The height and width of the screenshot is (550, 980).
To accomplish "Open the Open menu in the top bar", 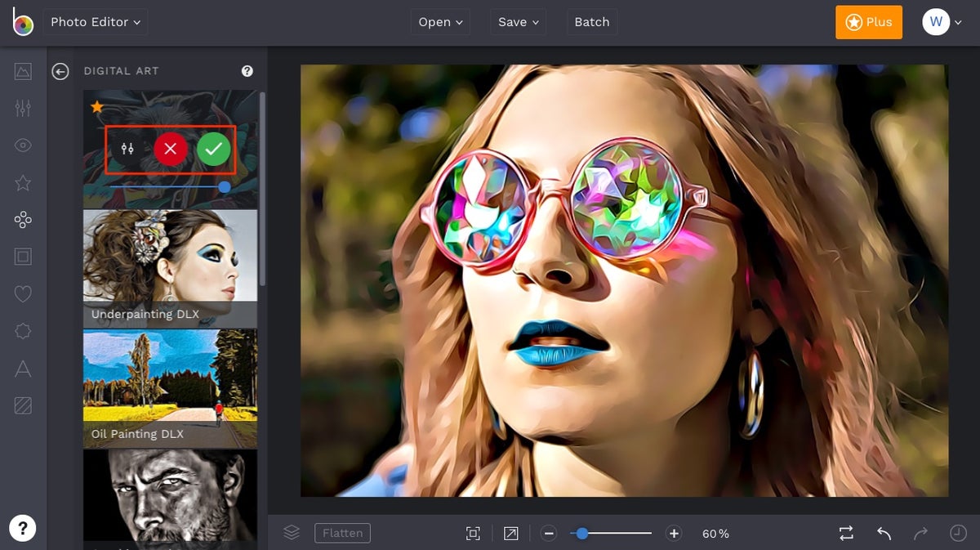I will [439, 22].
